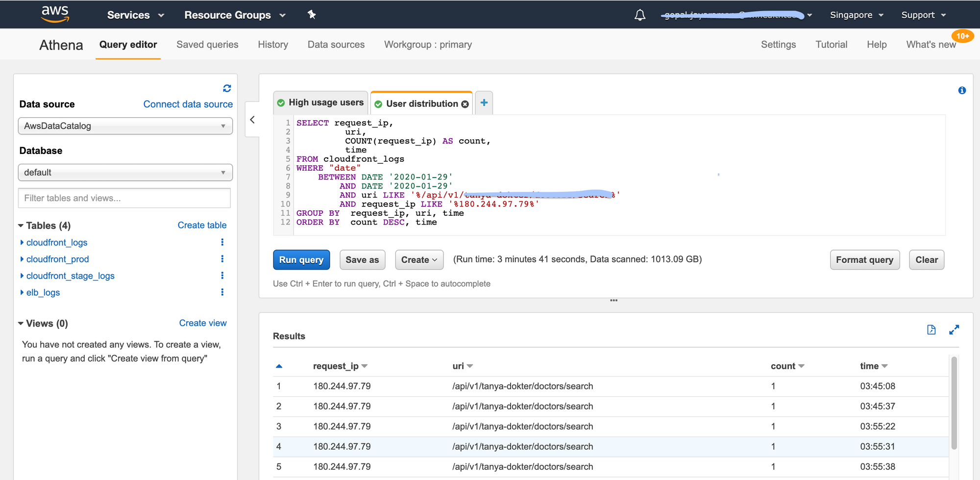Refresh the data source panel
980x480 pixels.
pyautogui.click(x=227, y=88)
